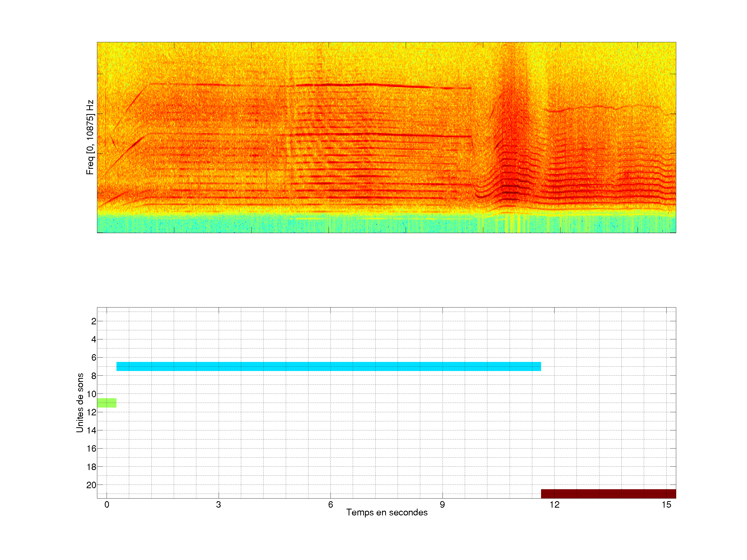The width and height of the screenshot is (747, 560).
Task: Click the x-axis tick label 3
Action: click(x=218, y=505)
